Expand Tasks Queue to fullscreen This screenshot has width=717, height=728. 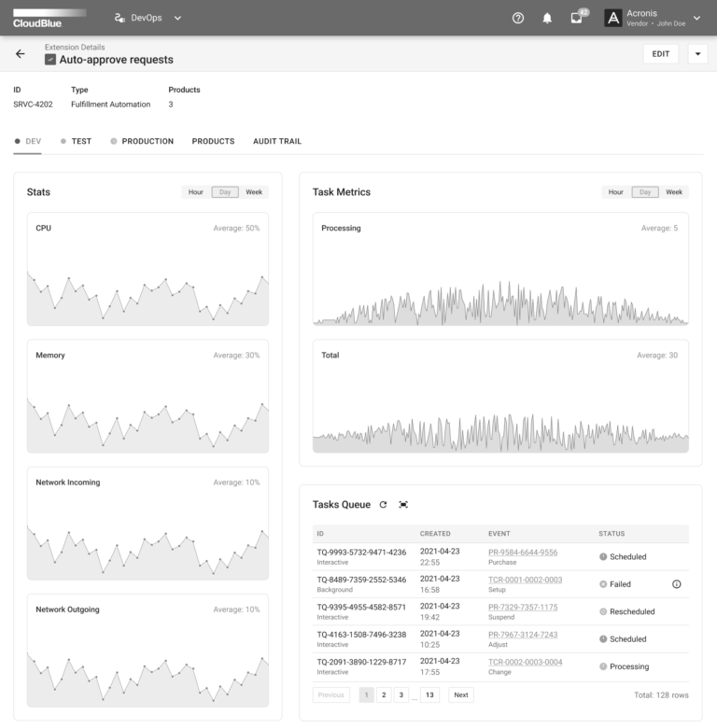(403, 505)
